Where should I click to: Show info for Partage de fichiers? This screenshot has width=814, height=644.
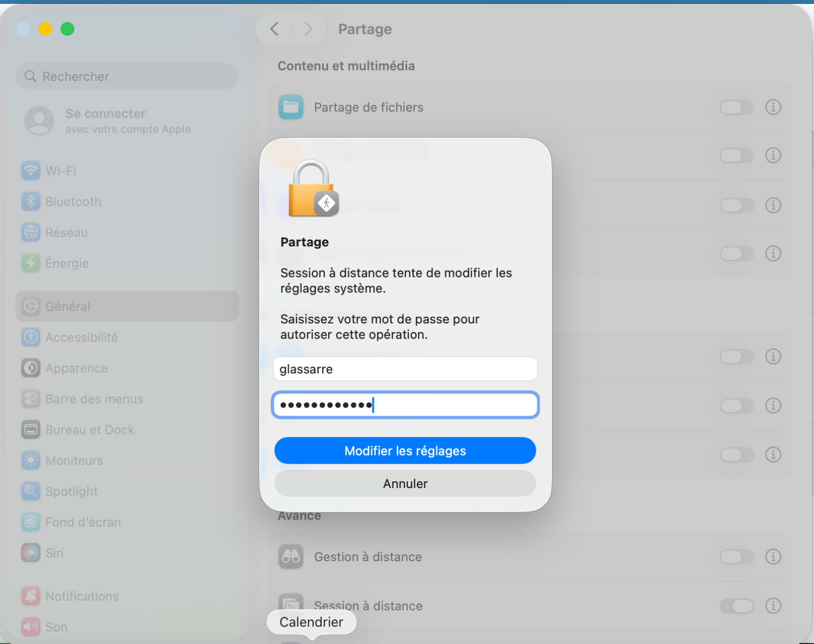click(773, 107)
